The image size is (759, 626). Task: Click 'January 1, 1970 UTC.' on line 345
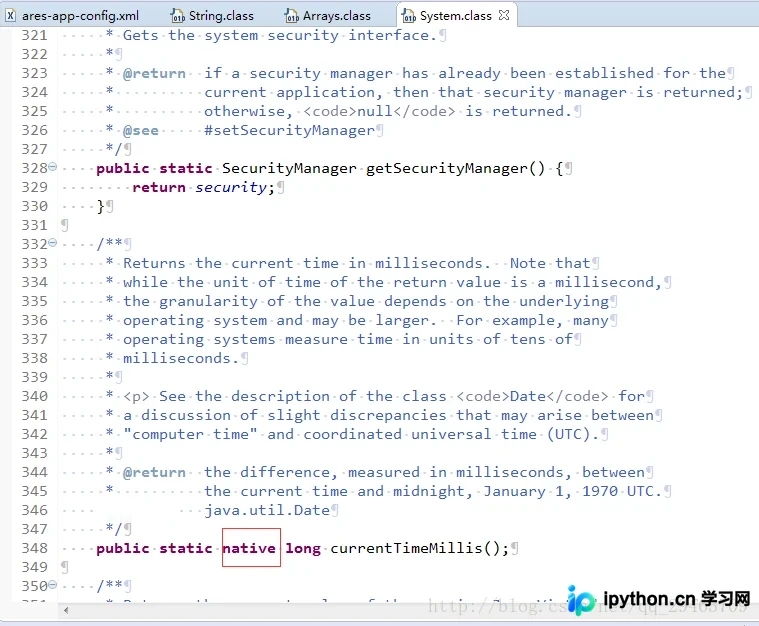[x=573, y=491]
